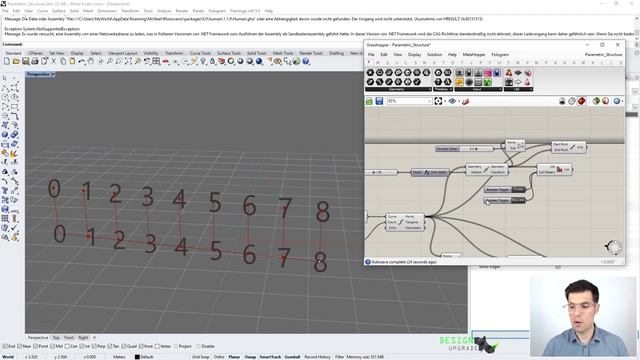Switch to the Top viewport tab

tap(56, 338)
